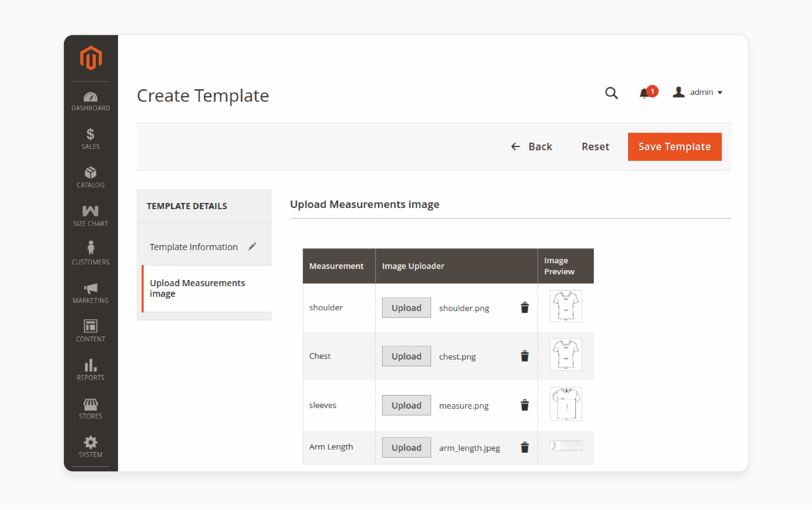Delete arm_length.jpeg with trash icon
The height and width of the screenshot is (510, 812).
pyautogui.click(x=525, y=447)
